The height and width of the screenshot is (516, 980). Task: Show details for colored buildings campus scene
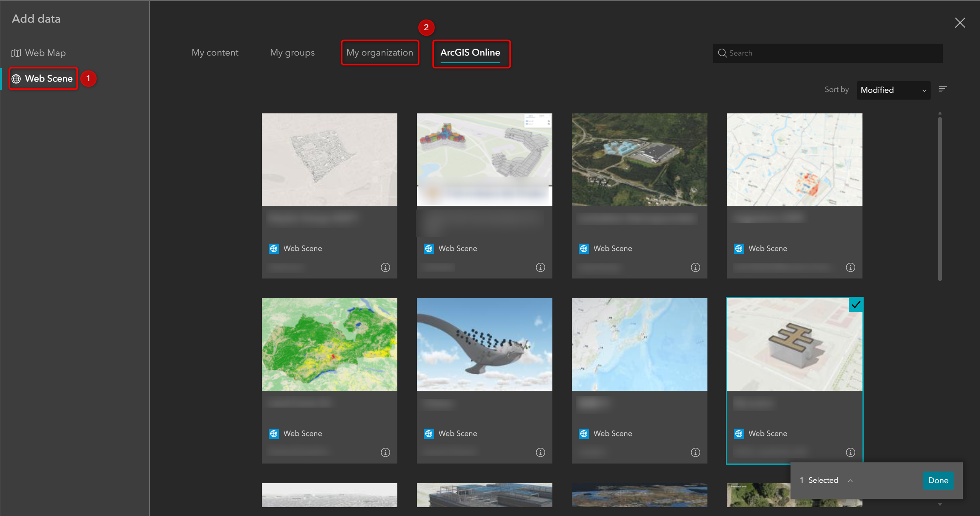(x=540, y=267)
